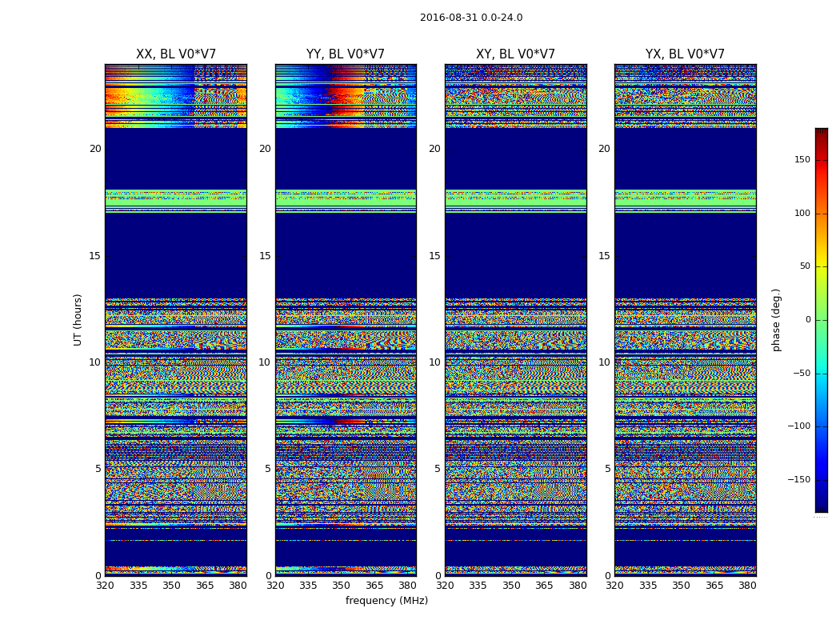Click the 320 MHz tick under XX panel

[105, 586]
